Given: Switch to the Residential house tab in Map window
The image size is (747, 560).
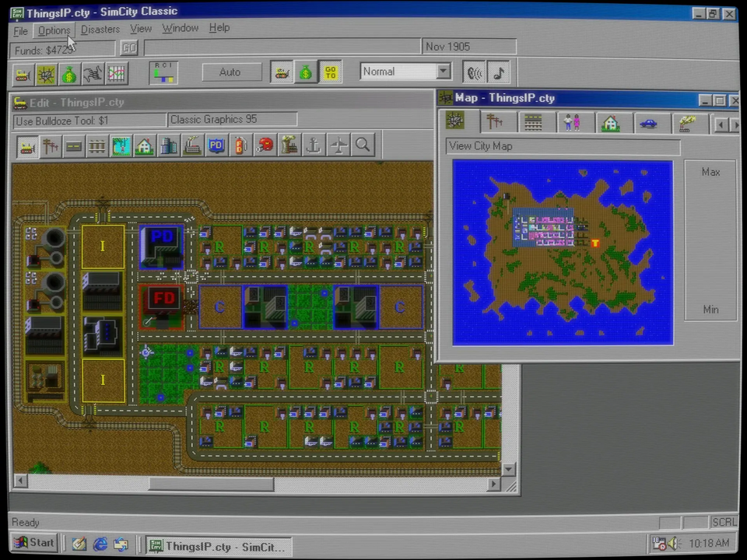Looking at the screenshot, I should pyautogui.click(x=610, y=124).
